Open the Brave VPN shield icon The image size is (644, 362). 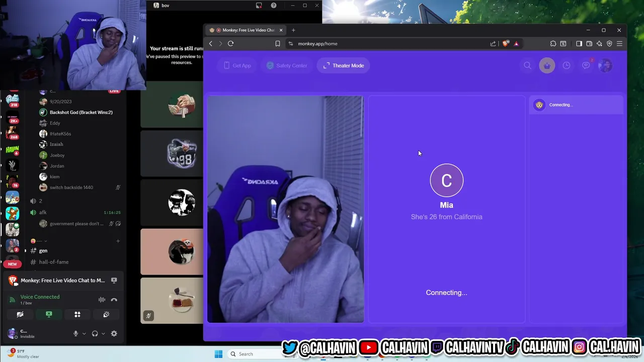pyautogui.click(x=609, y=44)
